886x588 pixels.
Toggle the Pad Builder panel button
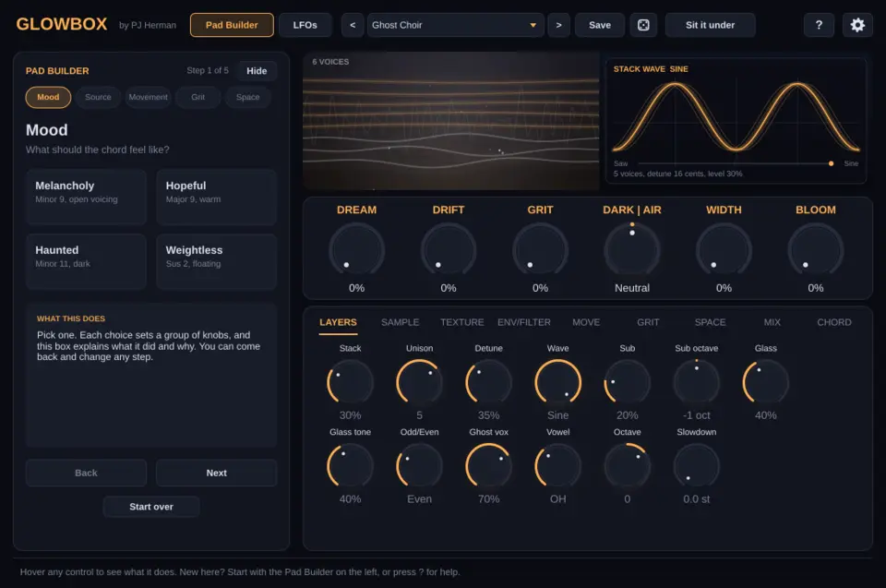(x=232, y=25)
